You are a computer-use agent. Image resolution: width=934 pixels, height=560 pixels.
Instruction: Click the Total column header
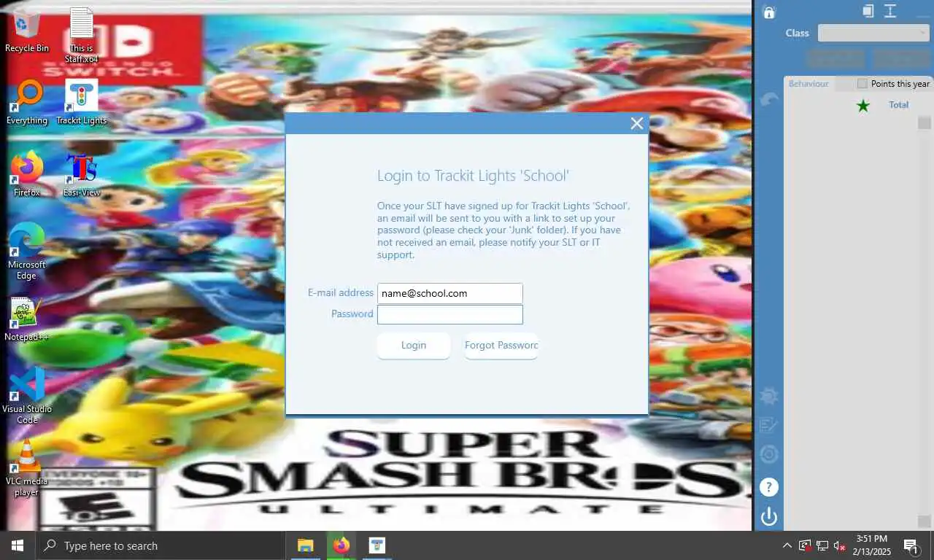pyautogui.click(x=899, y=105)
